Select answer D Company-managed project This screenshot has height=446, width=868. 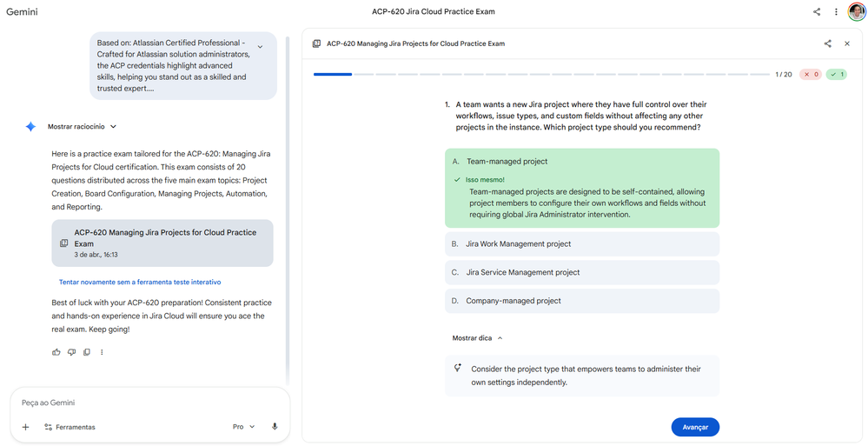(x=582, y=301)
